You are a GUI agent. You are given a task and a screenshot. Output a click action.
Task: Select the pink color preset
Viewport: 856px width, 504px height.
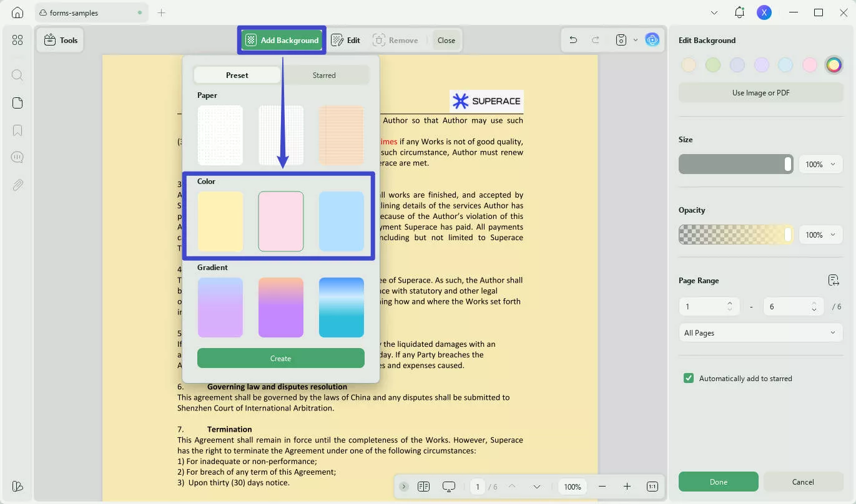coord(281,221)
